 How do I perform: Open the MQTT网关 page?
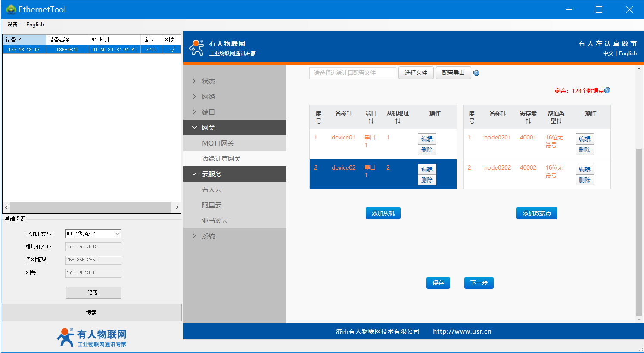218,143
